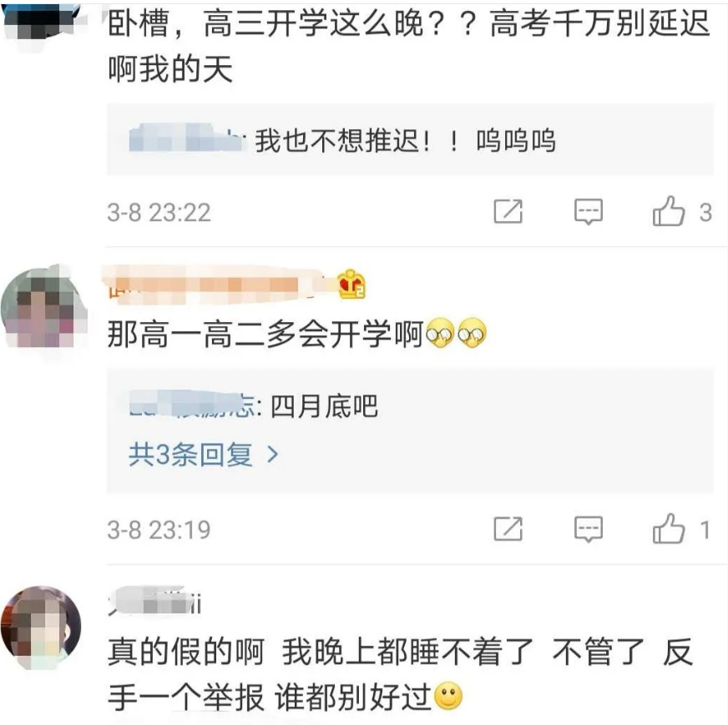Open username ending in ii

[x=154, y=602]
